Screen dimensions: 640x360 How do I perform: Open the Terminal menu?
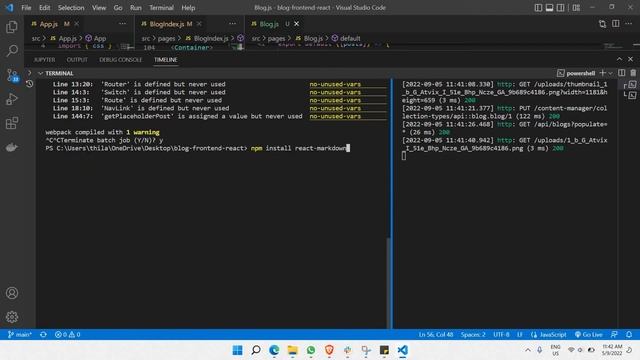pyautogui.click(x=161, y=8)
